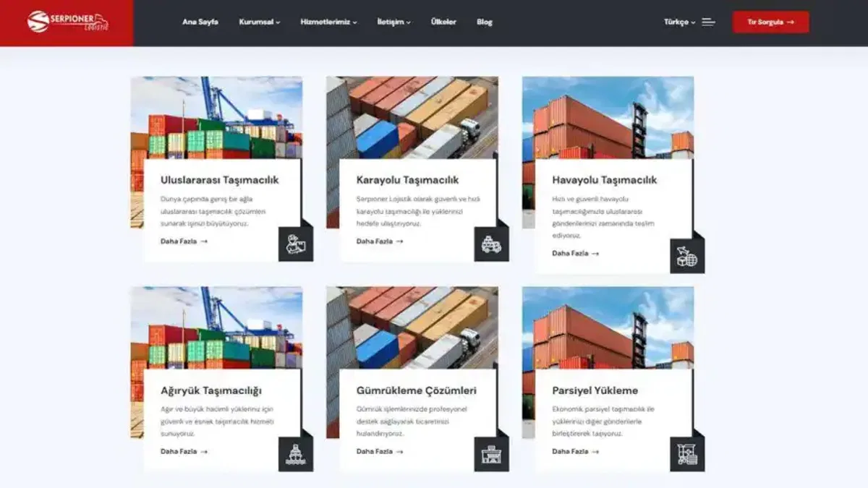
Task: Click the Uluslararası Taşımacılık card icon
Action: pyautogui.click(x=296, y=244)
